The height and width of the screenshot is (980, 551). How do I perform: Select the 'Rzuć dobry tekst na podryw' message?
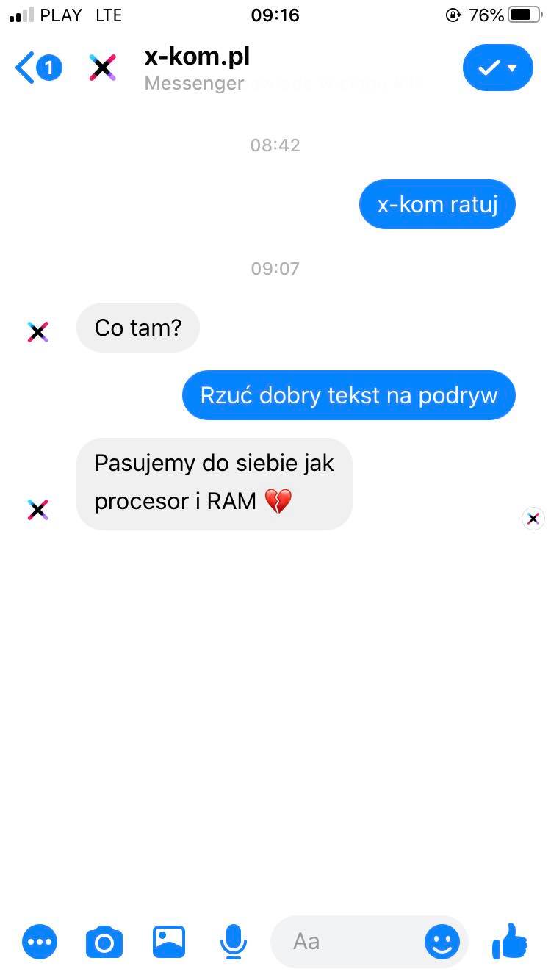click(x=349, y=395)
